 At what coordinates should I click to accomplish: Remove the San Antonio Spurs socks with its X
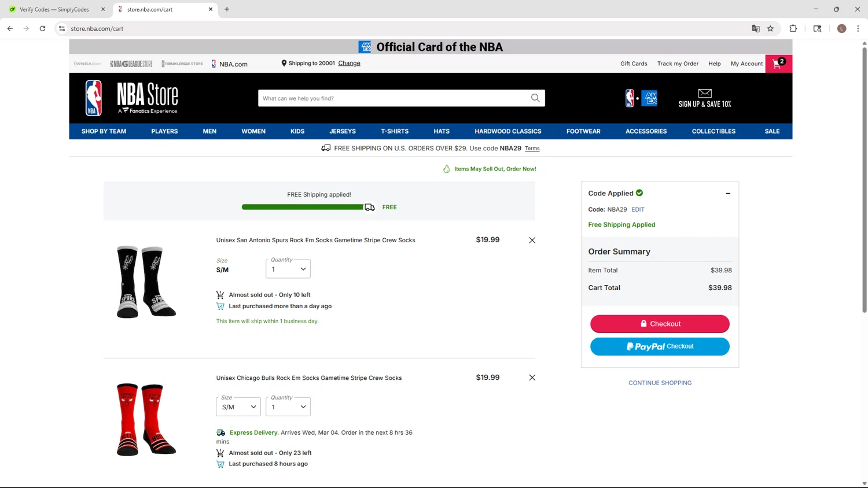coord(532,240)
